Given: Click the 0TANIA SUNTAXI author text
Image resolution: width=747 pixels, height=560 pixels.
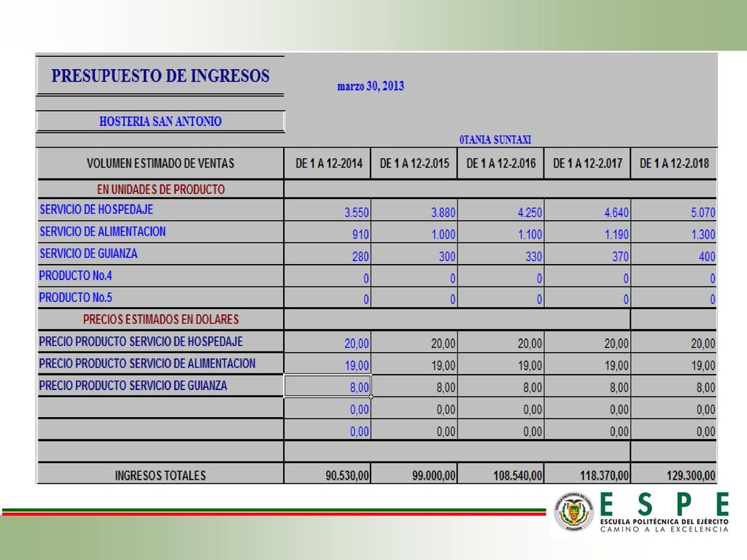Looking at the screenshot, I should tap(495, 139).
